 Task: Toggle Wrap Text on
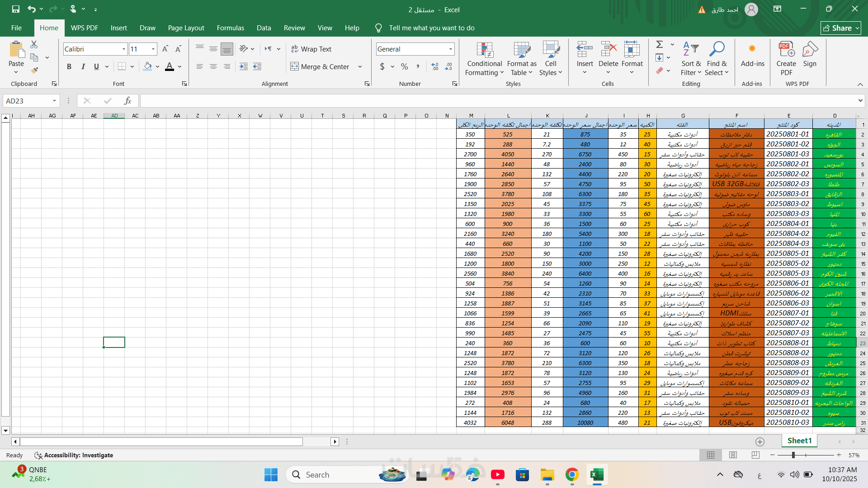click(311, 49)
